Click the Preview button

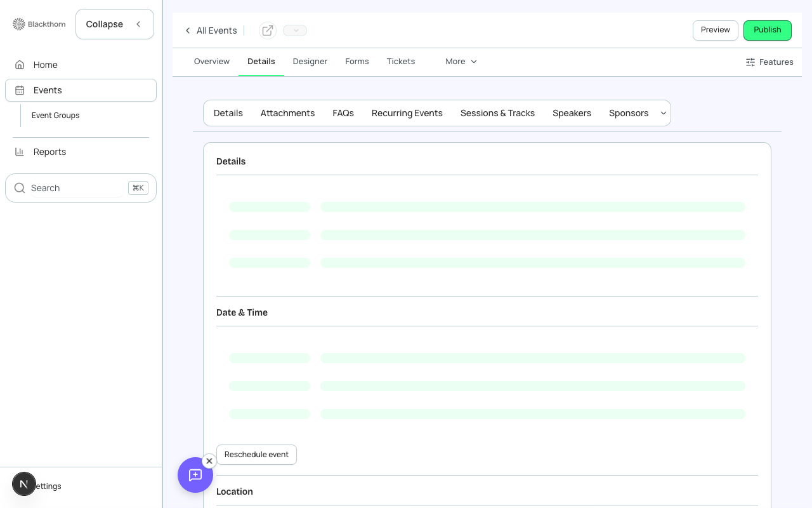pos(716,30)
